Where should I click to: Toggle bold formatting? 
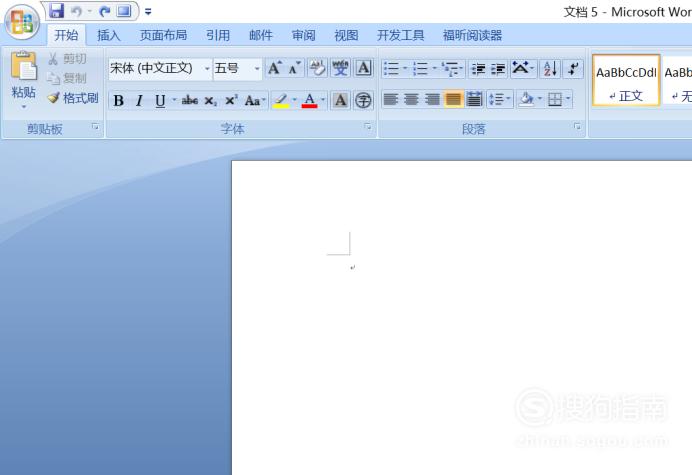(x=118, y=101)
